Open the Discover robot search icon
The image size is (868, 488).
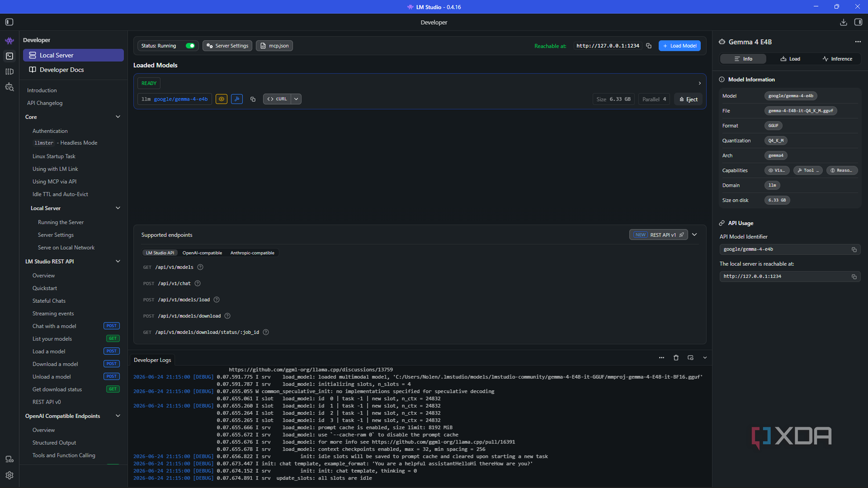pyautogui.click(x=9, y=87)
